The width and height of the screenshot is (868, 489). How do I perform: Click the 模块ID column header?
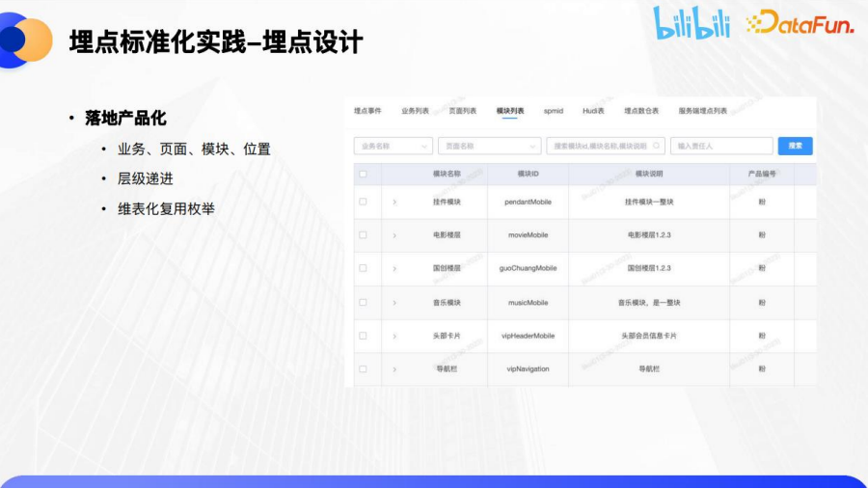coord(528,174)
